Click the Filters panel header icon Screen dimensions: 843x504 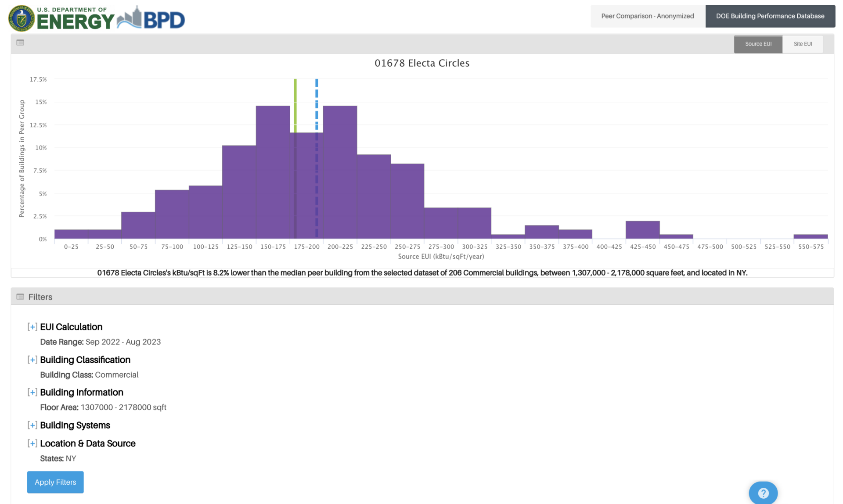point(20,297)
